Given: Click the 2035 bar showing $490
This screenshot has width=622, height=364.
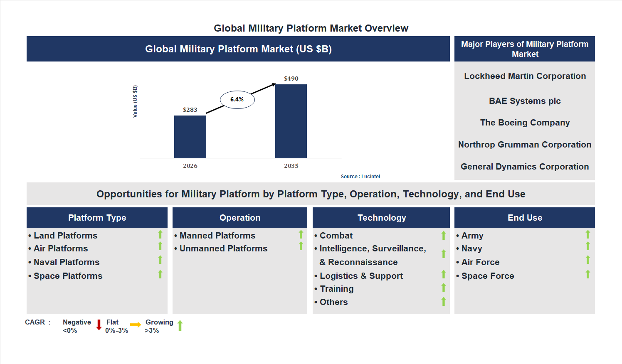Looking at the screenshot, I should tap(290, 121).
